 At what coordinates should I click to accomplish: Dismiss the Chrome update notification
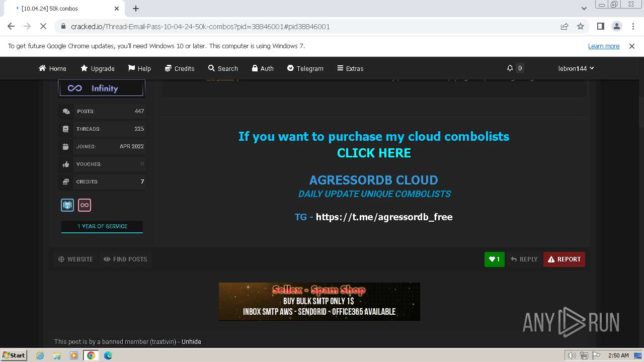632,46
